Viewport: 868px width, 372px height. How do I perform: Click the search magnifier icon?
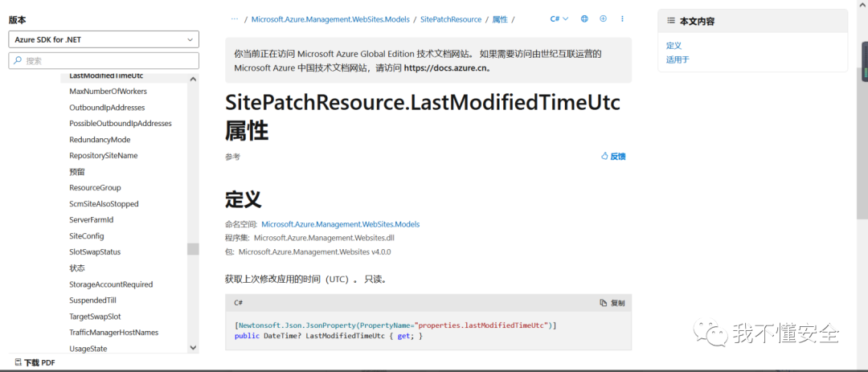point(18,61)
